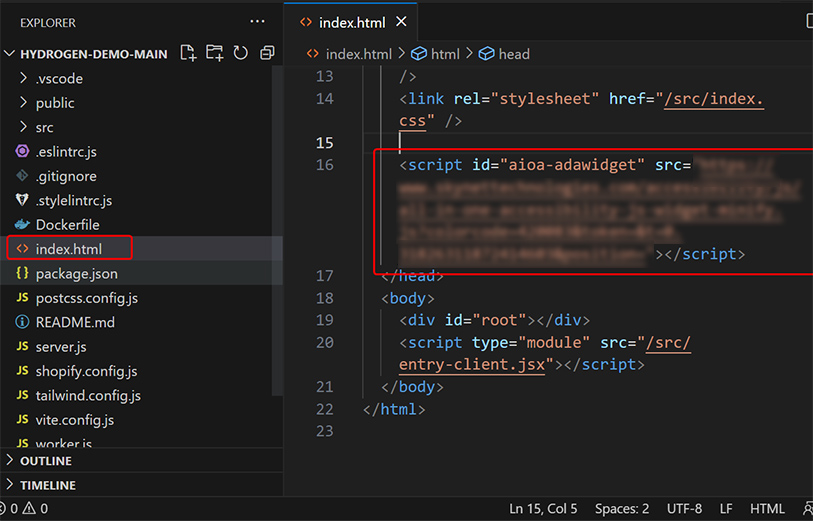The width and height of the screenshot is (813, 521).
Task: Open Explorer more actions ellipsis menu
Action: click(x=258, y=22)
